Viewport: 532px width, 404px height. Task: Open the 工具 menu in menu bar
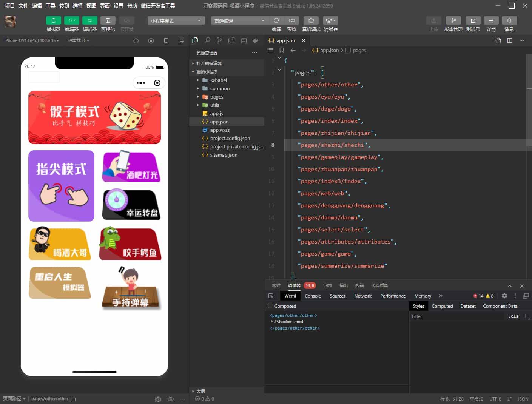click(x=51, y=6)
